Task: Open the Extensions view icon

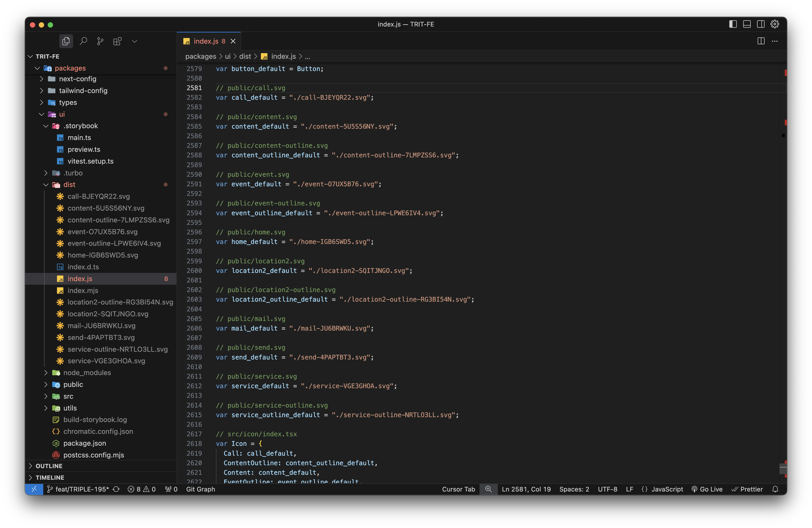Action: coord(117,41)
